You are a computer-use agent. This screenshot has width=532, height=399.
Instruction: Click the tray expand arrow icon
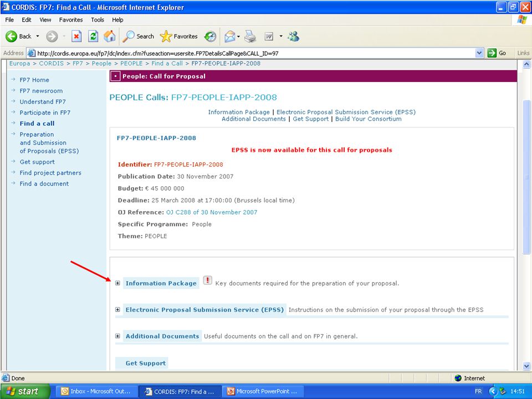tap(493, 391)
